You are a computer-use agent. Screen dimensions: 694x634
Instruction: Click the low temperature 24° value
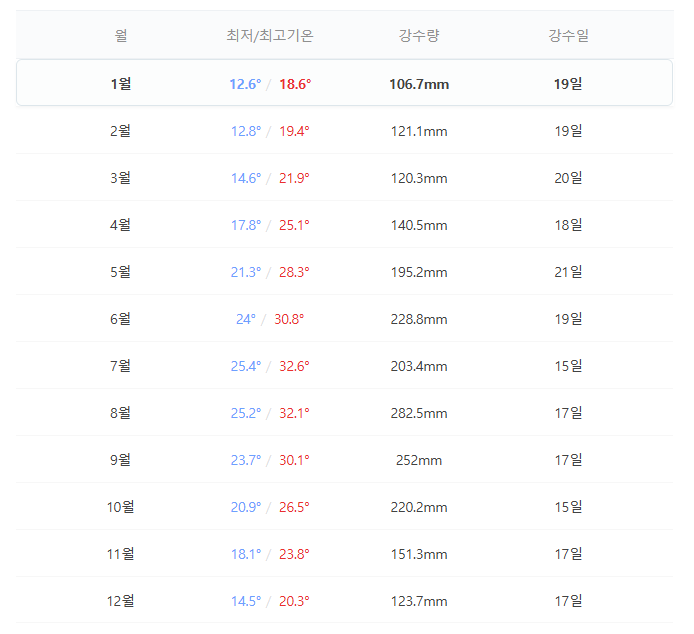point(246,319)
